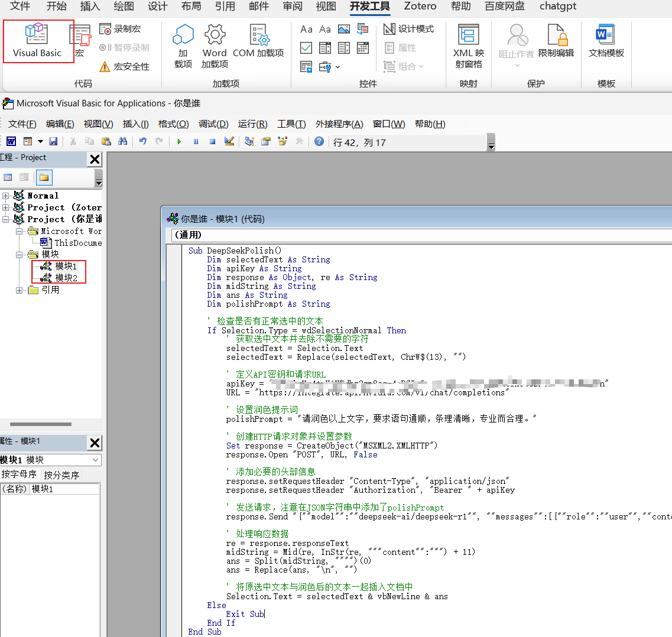Click the Break pause icon
The width and height of the screenshot is (672, 637).
click(196, 141)
